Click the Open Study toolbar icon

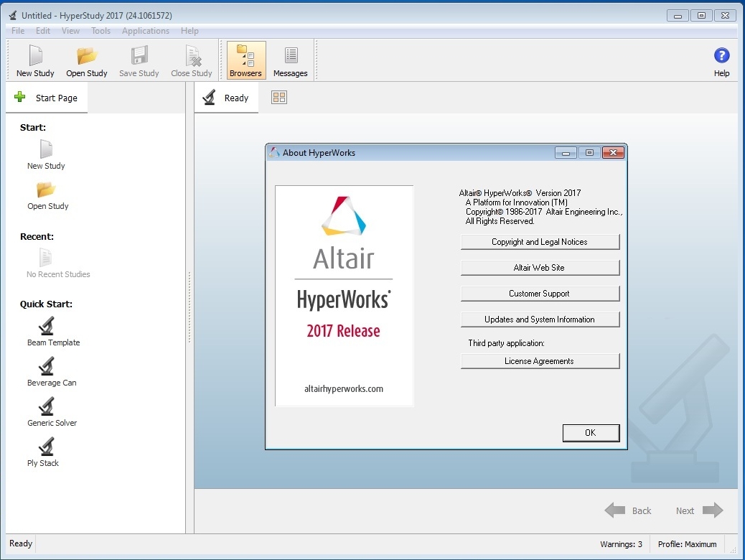pos(86,60)
